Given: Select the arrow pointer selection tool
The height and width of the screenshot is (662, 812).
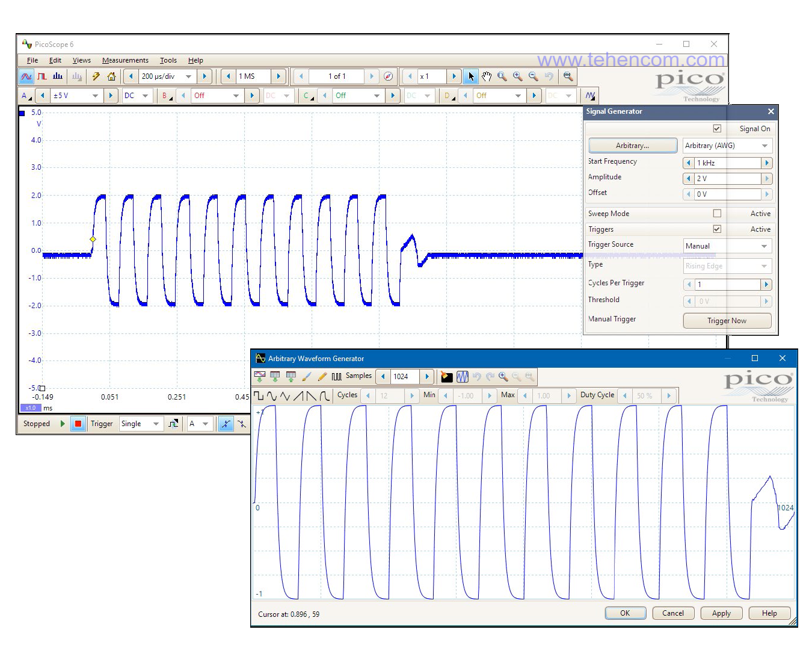Looking at the screenshot, I should [471, 76].
